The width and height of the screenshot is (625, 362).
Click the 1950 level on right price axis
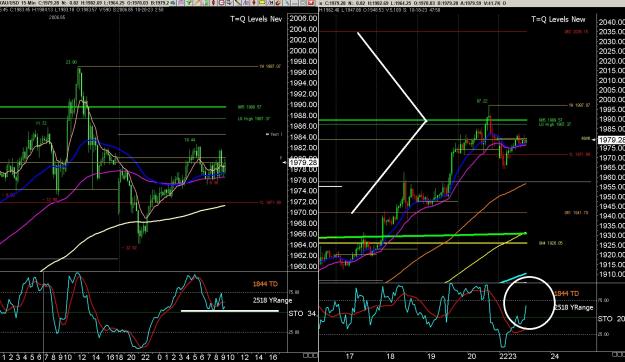[611, 197]
